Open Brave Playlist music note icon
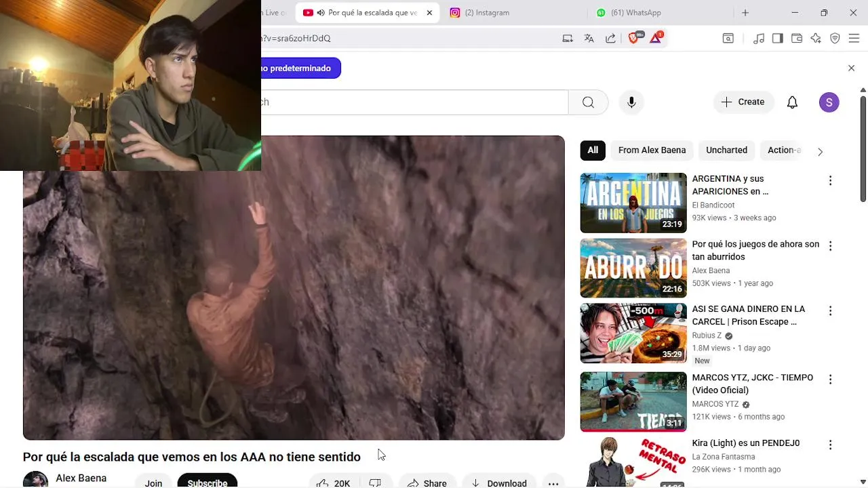 [x=759, y=39]
